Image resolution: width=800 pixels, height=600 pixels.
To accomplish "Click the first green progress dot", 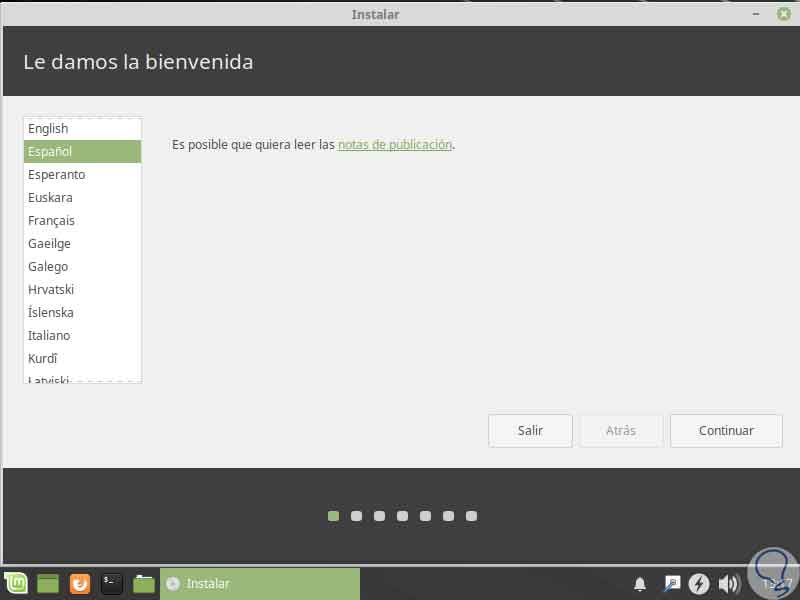I will (x=333, y=516).
